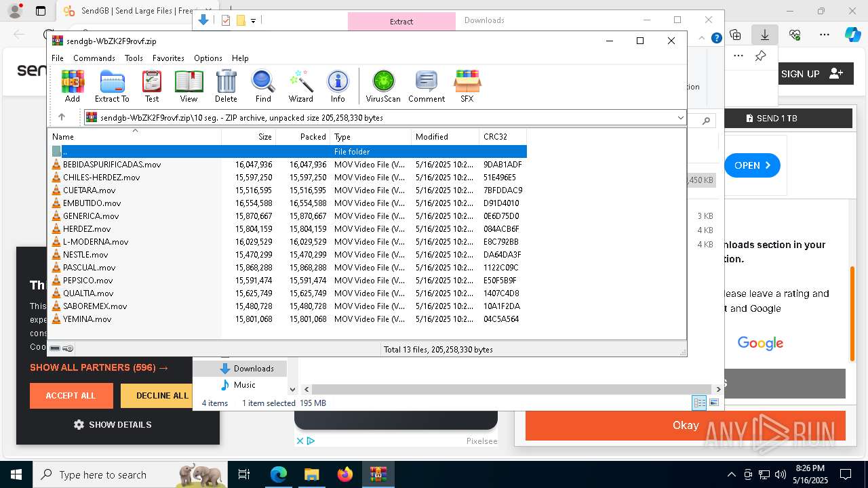Select PEPSICO.mov file
The height and width of the screenshot is (488, 868).
(288, 280)
